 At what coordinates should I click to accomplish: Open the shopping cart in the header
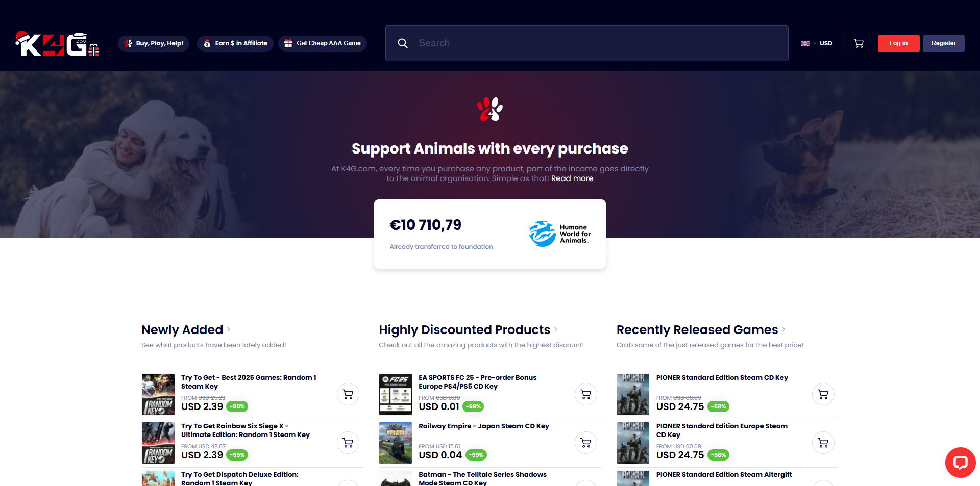[x=859, y=43]
